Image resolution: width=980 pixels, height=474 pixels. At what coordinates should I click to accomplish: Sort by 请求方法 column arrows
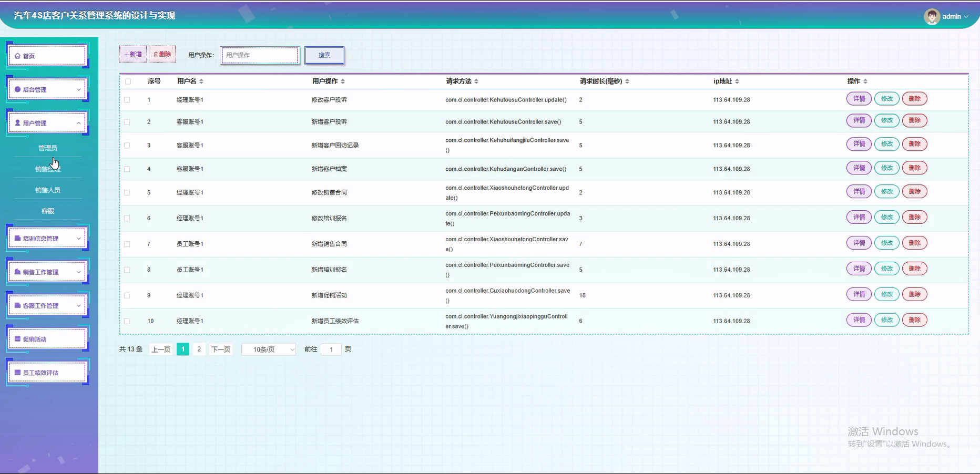click(476, 81)
